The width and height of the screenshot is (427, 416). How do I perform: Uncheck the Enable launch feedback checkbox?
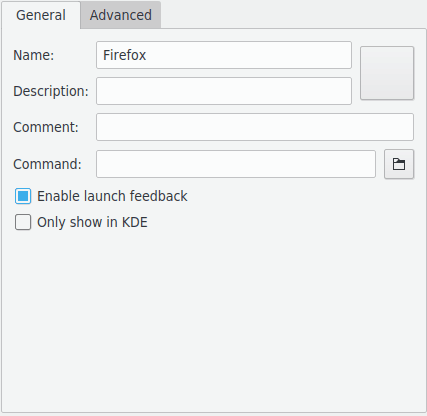tap(23, 196)
